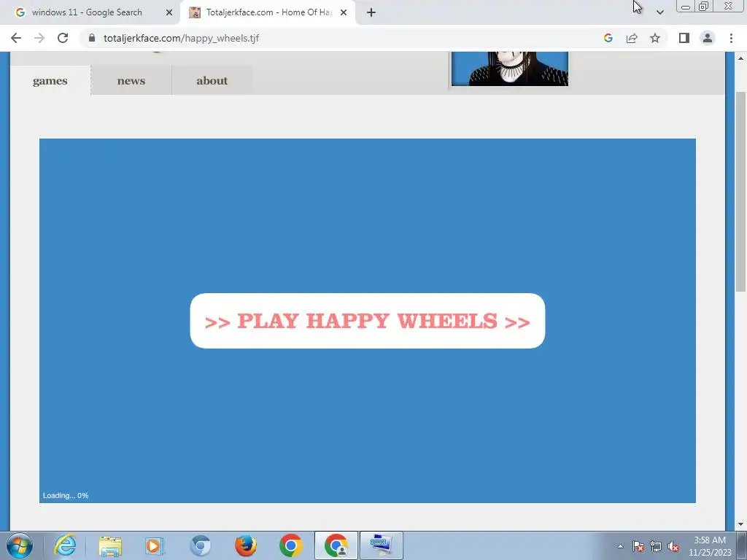Open the on-screen keyboard taskbar app
This screenshot has height=560, width=747.
tap(381, 545)
